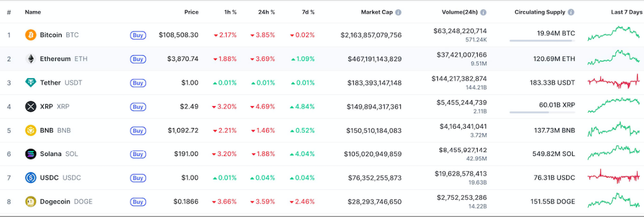Click the Tether USDT logo icon
This screenshot has width=644, height=217.
click(x=31, y=83)
